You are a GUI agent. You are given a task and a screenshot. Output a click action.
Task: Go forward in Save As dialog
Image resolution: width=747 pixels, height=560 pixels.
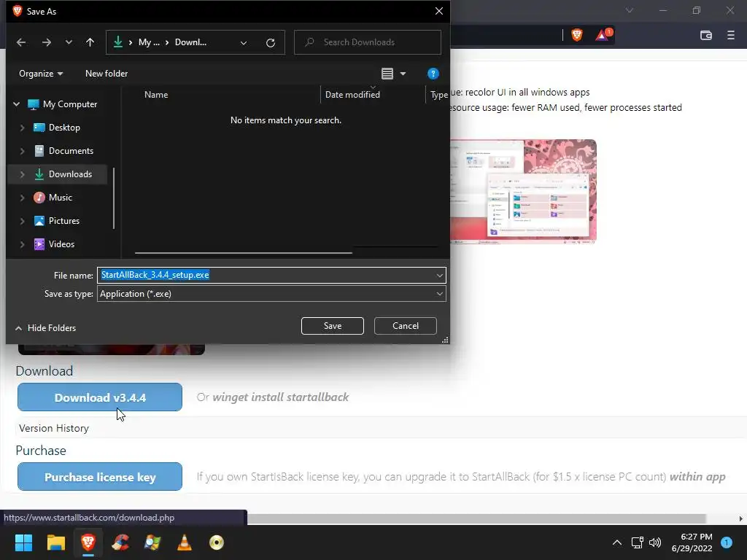[x=46, y=42]
